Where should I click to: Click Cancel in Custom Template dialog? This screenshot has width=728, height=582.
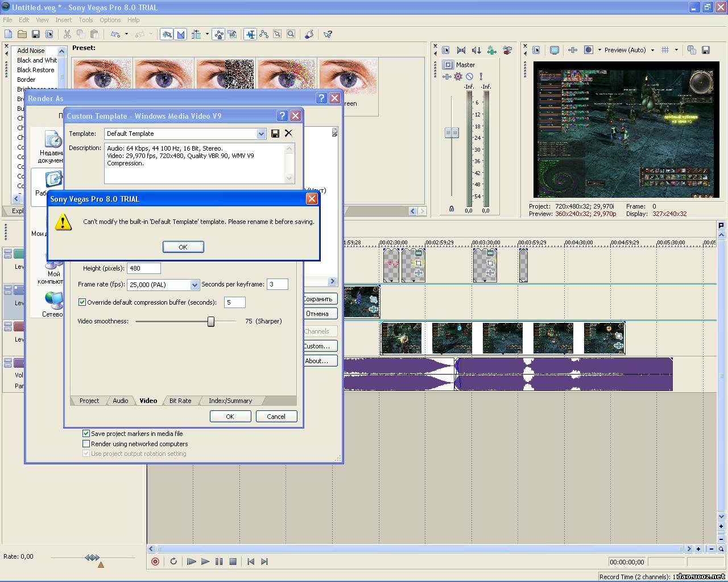click(276, 417)
